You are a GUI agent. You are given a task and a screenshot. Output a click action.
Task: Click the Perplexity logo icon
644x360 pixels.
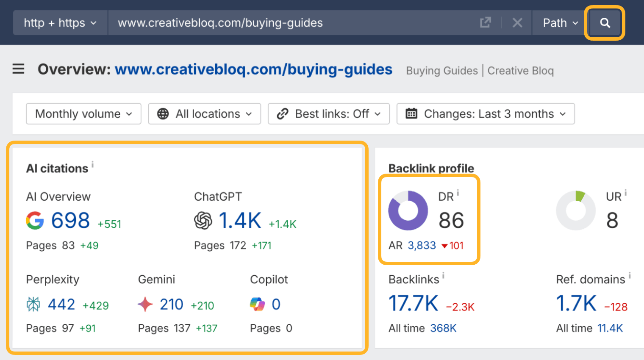click(x=33, y=304)
